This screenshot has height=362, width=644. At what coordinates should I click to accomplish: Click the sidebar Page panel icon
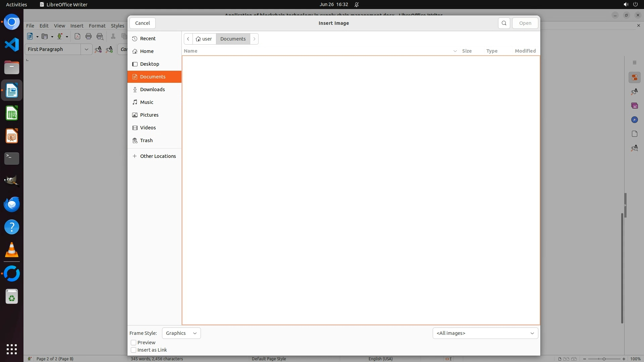634,134
